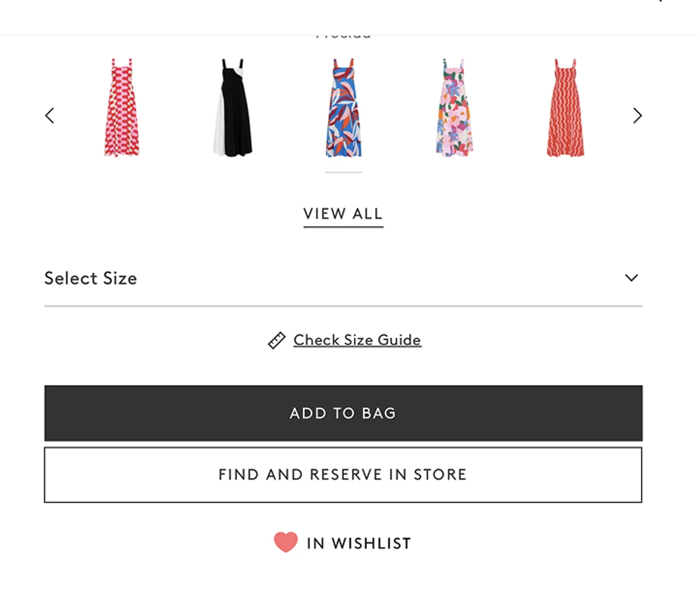This screenshot has width=698, height=616.
Task: Open the Check Size Guide link
Action: click(357, 340)
